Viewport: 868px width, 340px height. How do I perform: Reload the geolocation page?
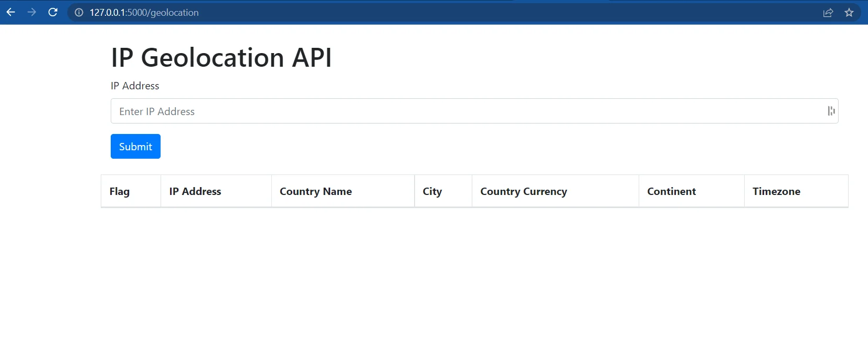[x=53, y=12]
